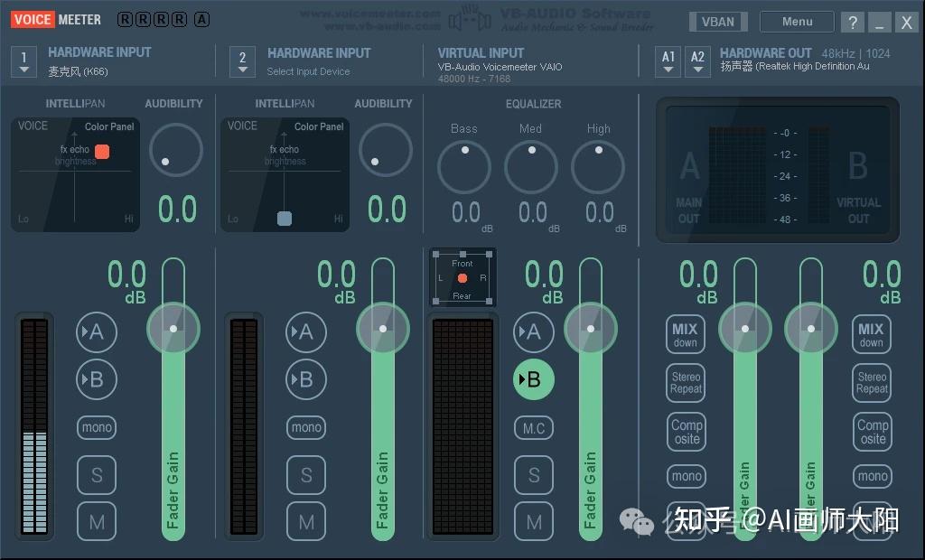Toggle bus A on Hardware Input 1

tap(97, 332)
